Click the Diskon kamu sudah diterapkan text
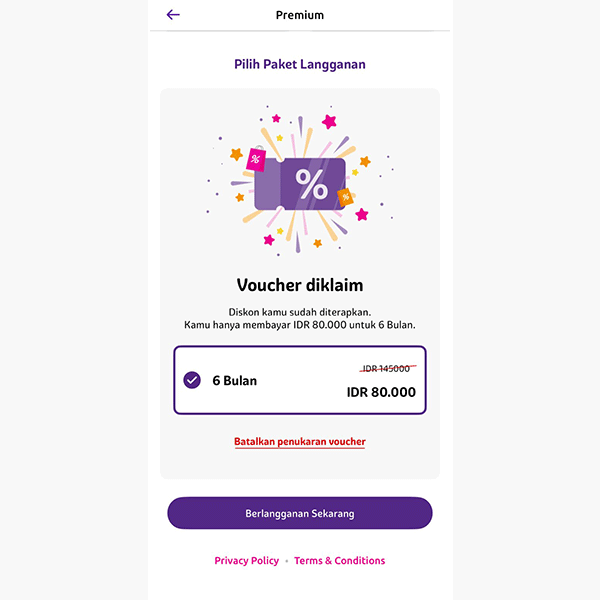The image size is (600, 600). tap(300, 311)
